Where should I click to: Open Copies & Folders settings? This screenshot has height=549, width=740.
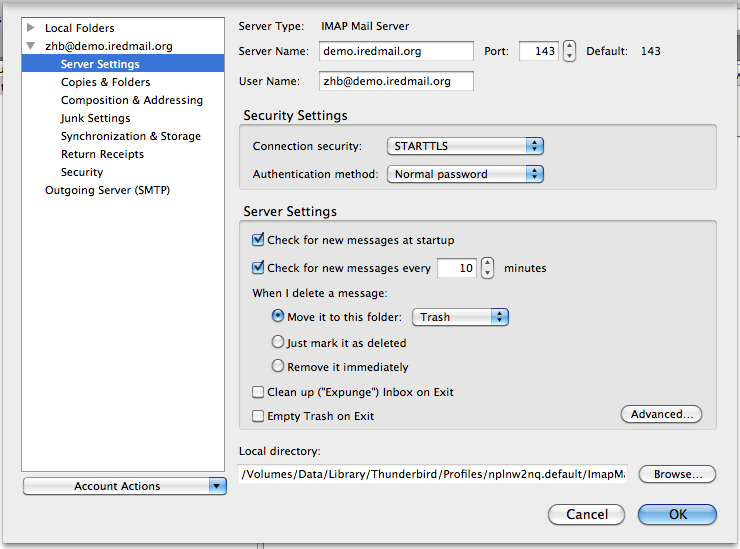click(106, 82)
